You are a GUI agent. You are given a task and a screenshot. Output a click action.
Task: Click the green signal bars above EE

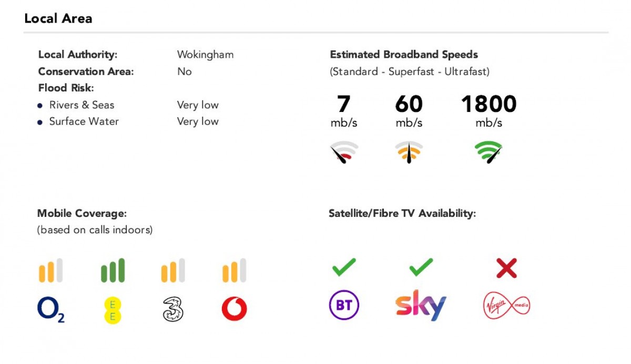[113, 271]
